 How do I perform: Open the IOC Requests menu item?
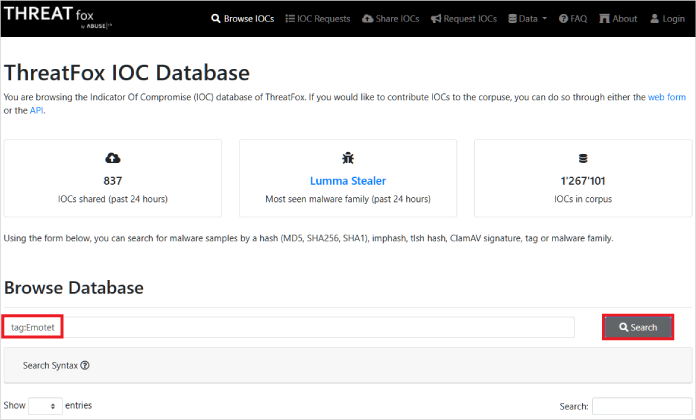coord(318,19)
